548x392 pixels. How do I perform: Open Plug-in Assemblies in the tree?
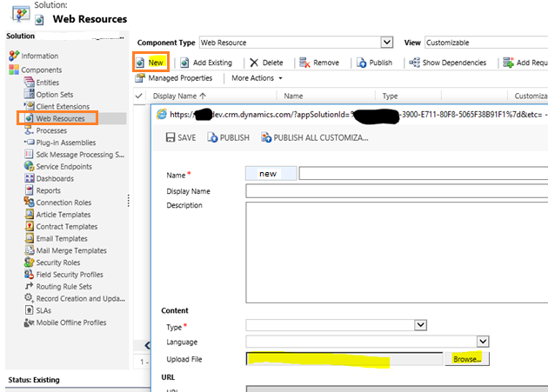click(66, 143)
